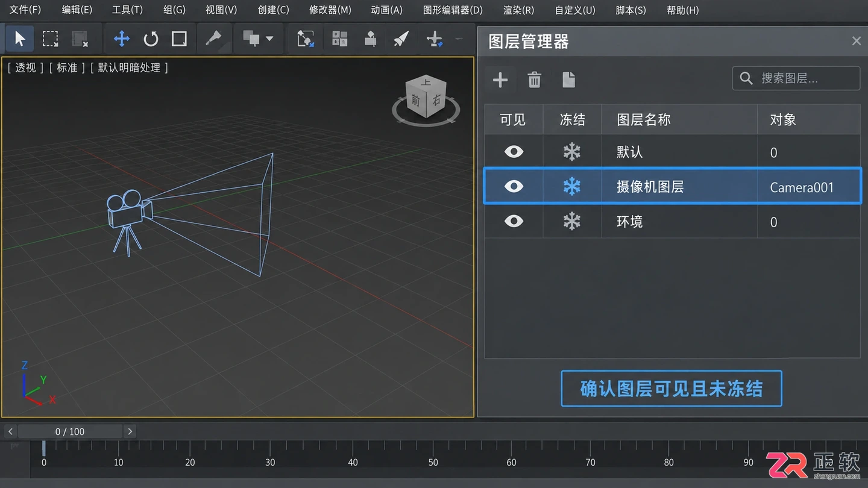This screenshot has height=488, width=868.
Task: Open the 修改器(M) menu
Action: click(330, 10)
